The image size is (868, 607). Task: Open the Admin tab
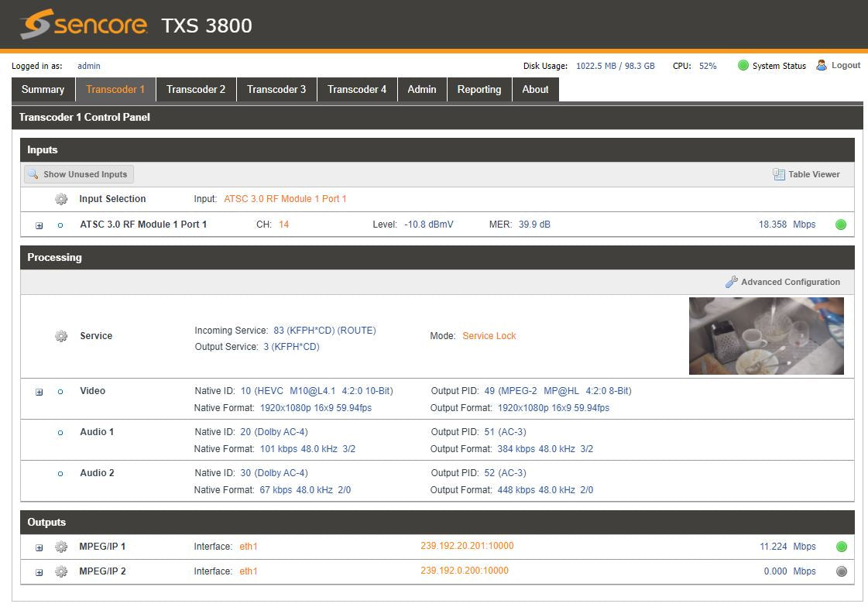pos(422,90)
